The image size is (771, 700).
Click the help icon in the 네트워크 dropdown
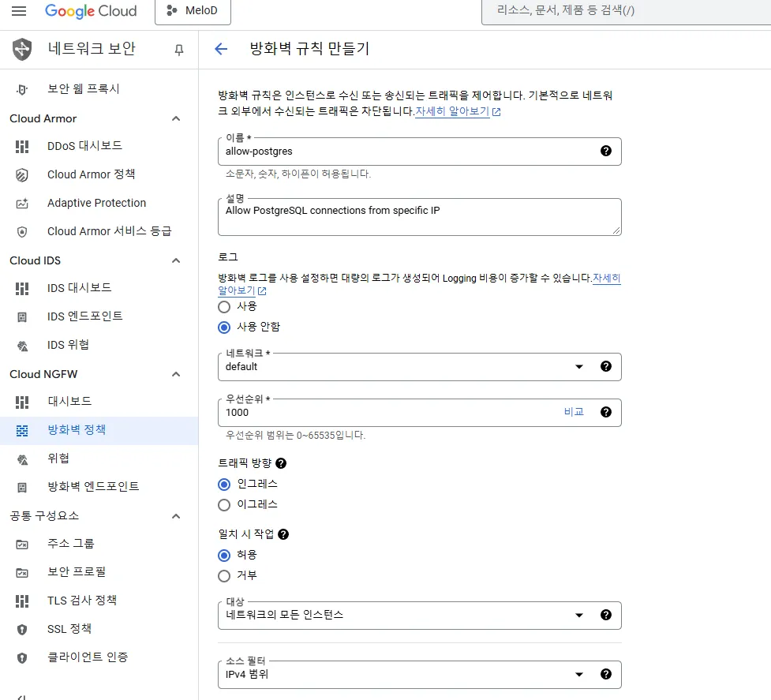coord(606,366)
